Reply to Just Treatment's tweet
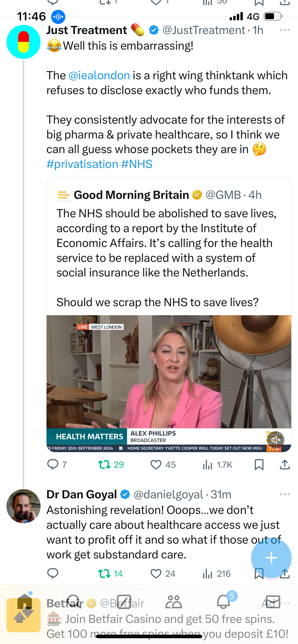This screenshot has width=298, height=644. tap(53, 465)
